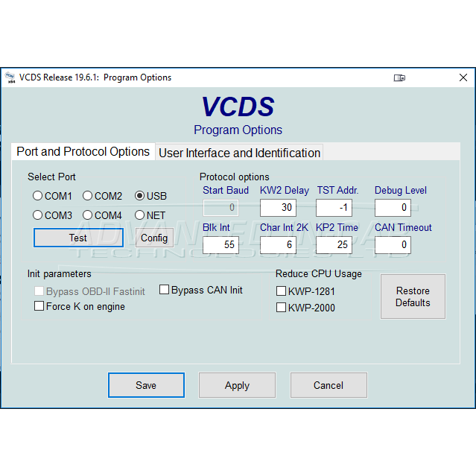Edit the Char Int 2K field
Image resolution: width=476 pixels, height=476 pixels.
coord(278,245)
